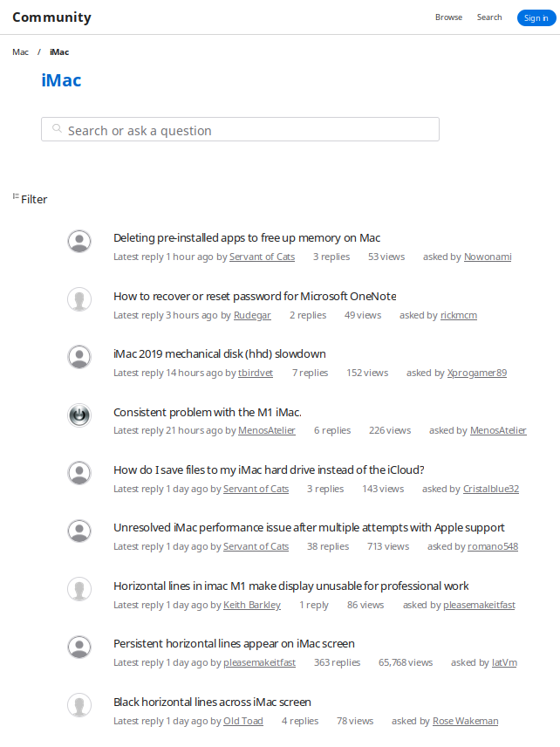Image resolution: width=560 pixels, height=747 pixels.
Task: Expand the Filter panel
Action: (x=34, y=199)
